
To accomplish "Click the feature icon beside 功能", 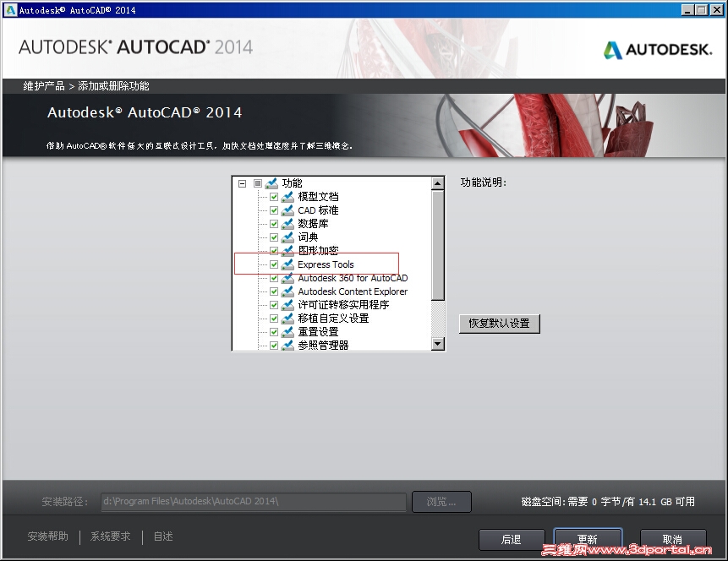I will [x=271, y=183].
